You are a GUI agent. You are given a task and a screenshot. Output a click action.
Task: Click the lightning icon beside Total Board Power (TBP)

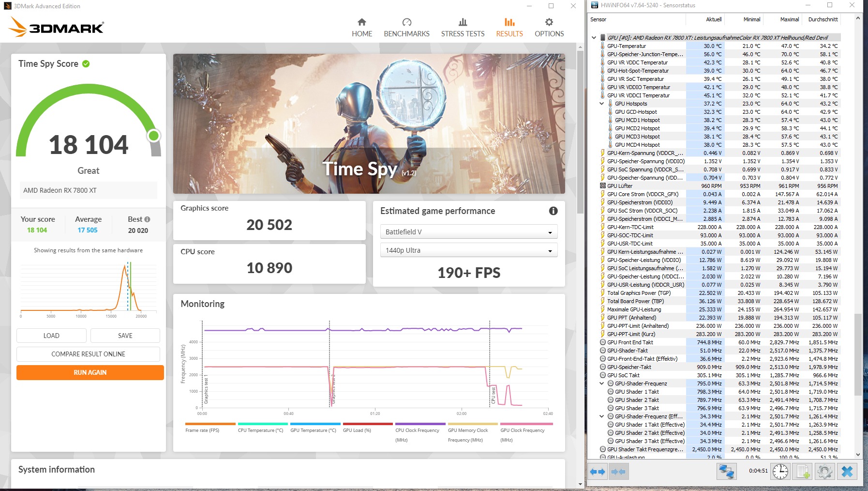603,301
